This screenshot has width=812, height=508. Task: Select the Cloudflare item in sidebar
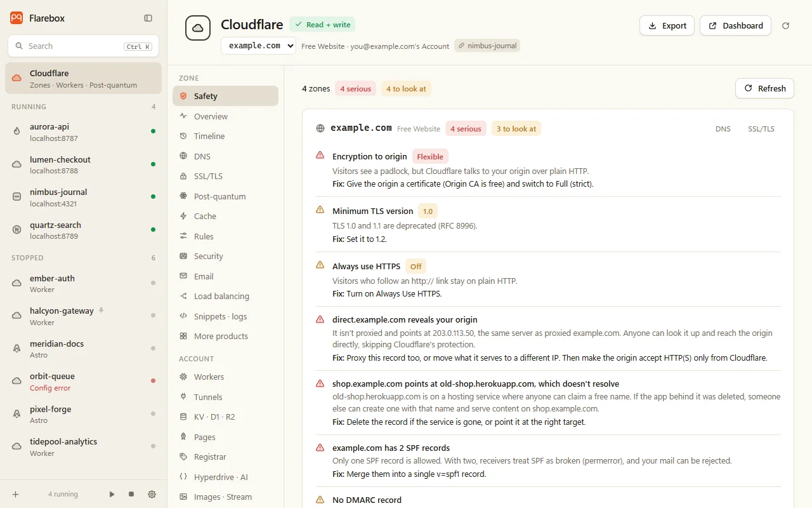83,78
